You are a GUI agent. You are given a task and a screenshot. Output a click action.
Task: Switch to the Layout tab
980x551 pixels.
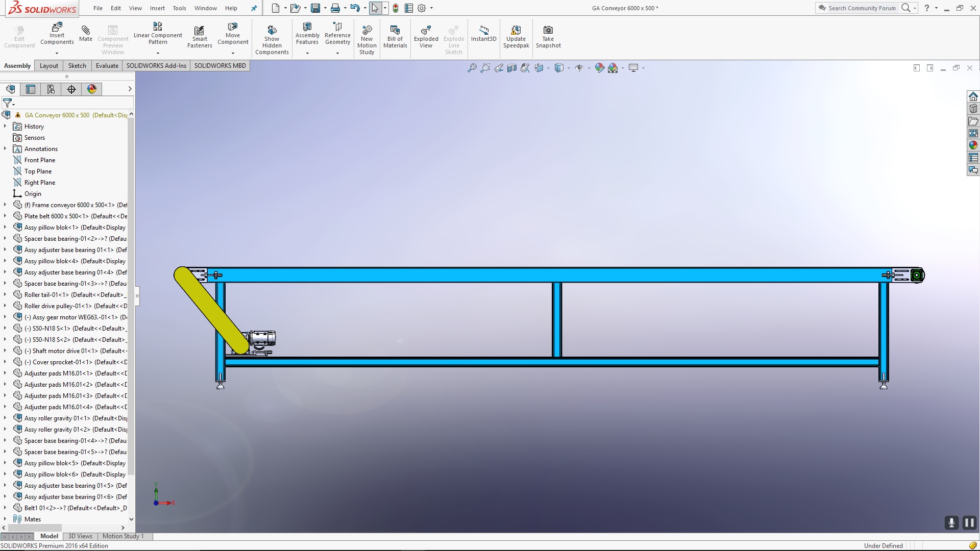tap(49, 66)
